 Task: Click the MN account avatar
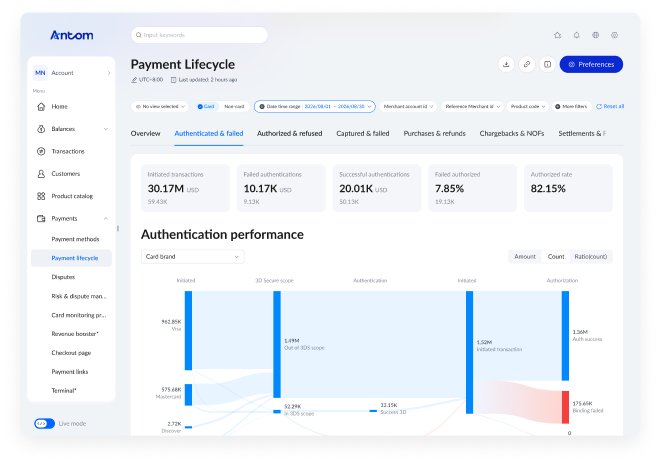[x=40, y=73]
